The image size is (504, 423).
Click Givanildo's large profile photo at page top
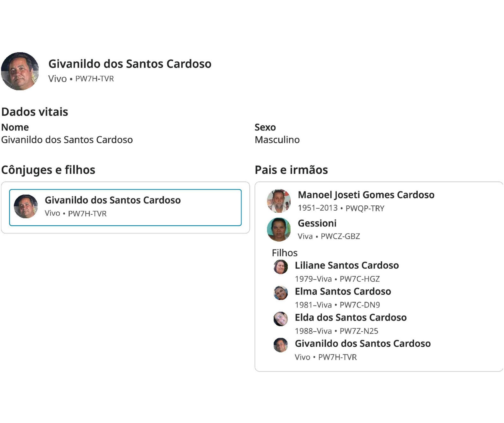[x=20, y=71]
